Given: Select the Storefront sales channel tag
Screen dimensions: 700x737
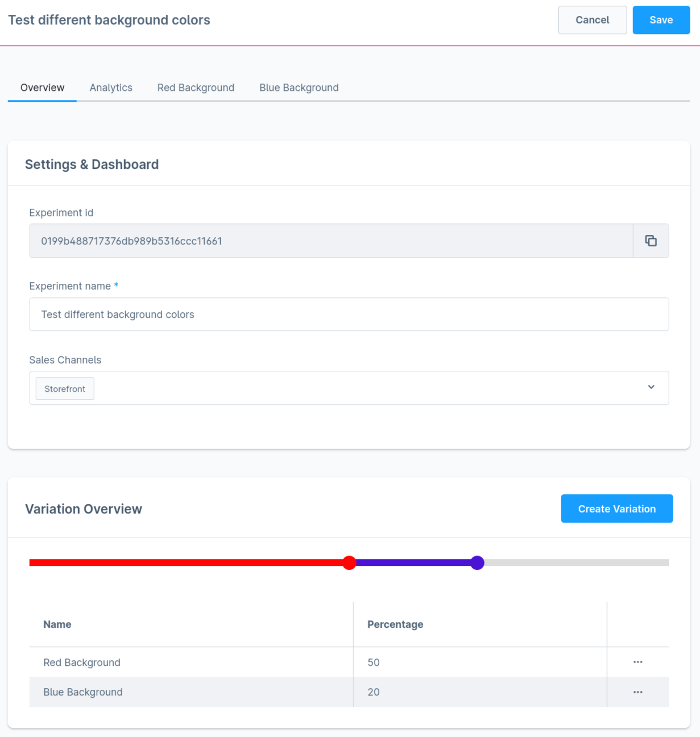Looking at the screenshot, I should 65,389.
